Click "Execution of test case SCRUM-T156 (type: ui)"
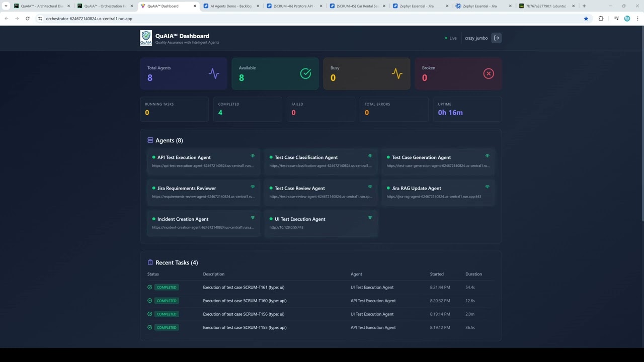644x362 pixels. pos(244,314)
